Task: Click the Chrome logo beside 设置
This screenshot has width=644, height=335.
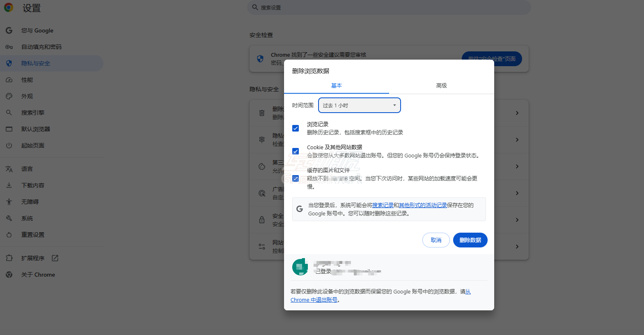Action: (x=9, y=7)
